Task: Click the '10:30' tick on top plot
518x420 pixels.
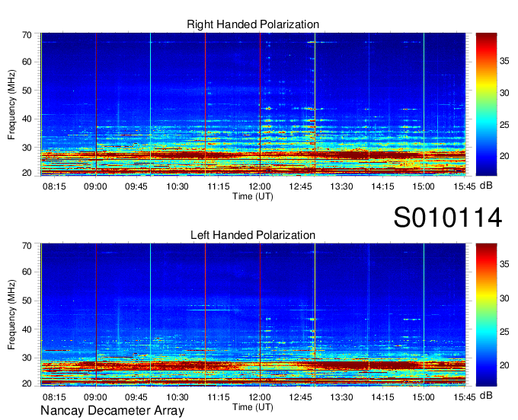Action: pyautogui.click(x=177, y=186)
